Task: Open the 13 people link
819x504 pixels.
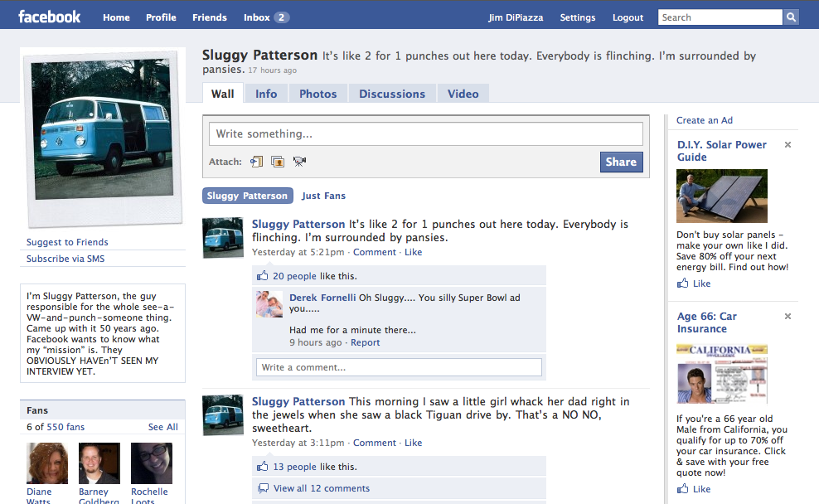Action: click(294, 467)
